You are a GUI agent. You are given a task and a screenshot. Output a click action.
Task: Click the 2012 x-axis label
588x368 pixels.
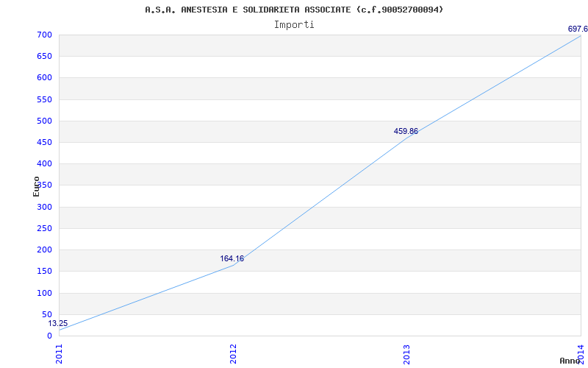233,355
